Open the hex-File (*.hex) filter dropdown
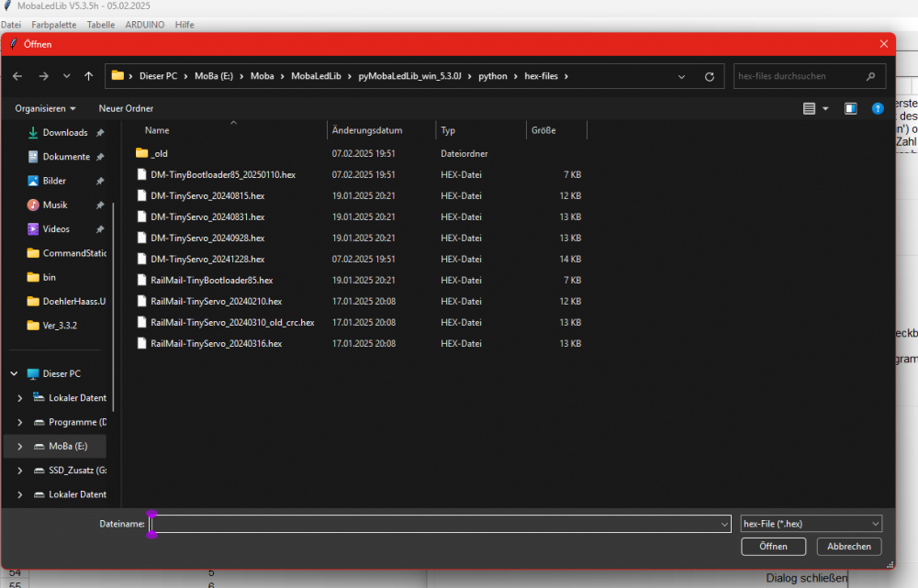This screenshot has width=918, height=588. point(811,524)
